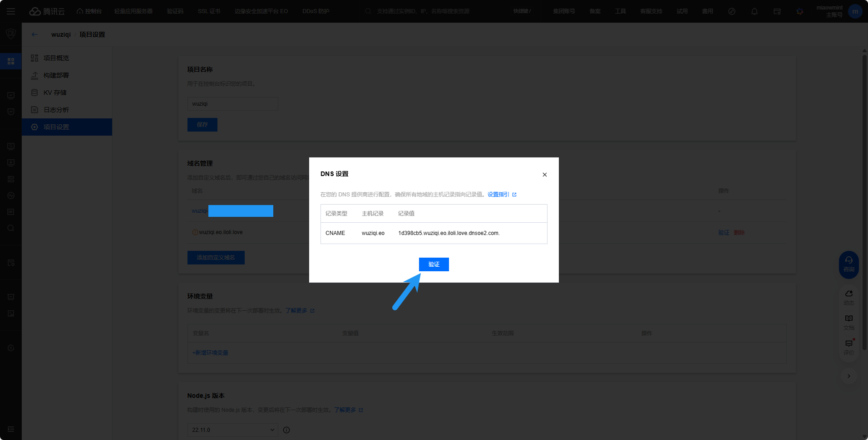Expand the left sidebar using bottom icon
Viewport: 868px width, 440px height.
tap(11, 429)
